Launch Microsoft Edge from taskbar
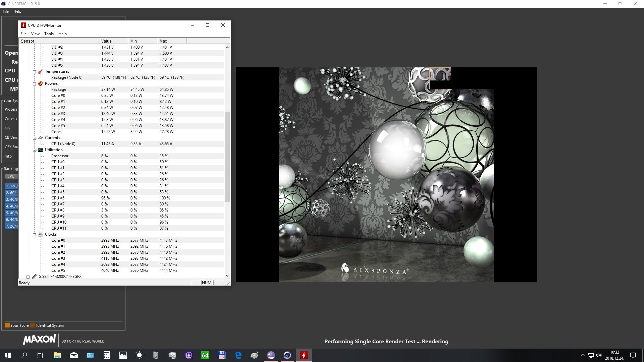Screen dimensions: 644x362 [x=238, y=355]
